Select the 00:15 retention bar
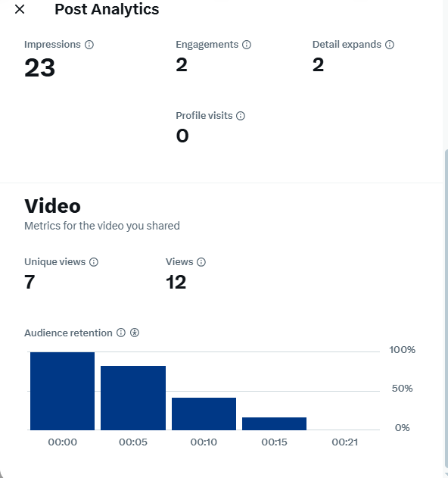 coord(274,423)
